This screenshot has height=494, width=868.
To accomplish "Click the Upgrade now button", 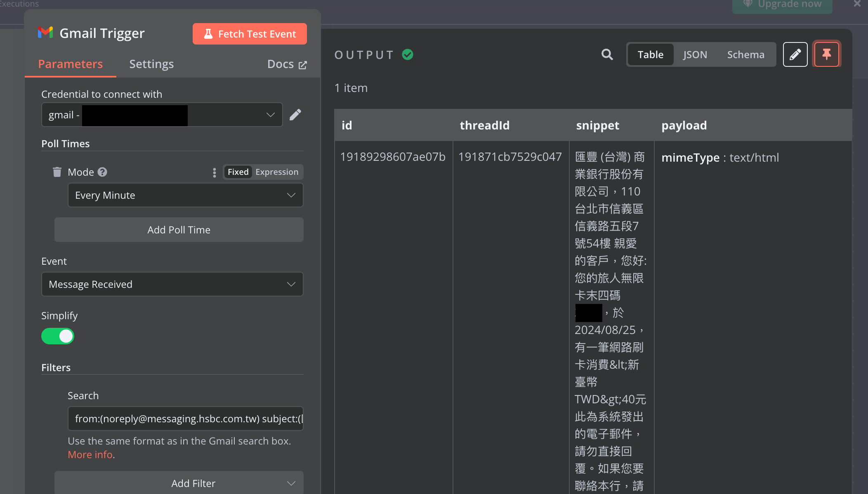I will pyautogui.click(x=782, y=6).
